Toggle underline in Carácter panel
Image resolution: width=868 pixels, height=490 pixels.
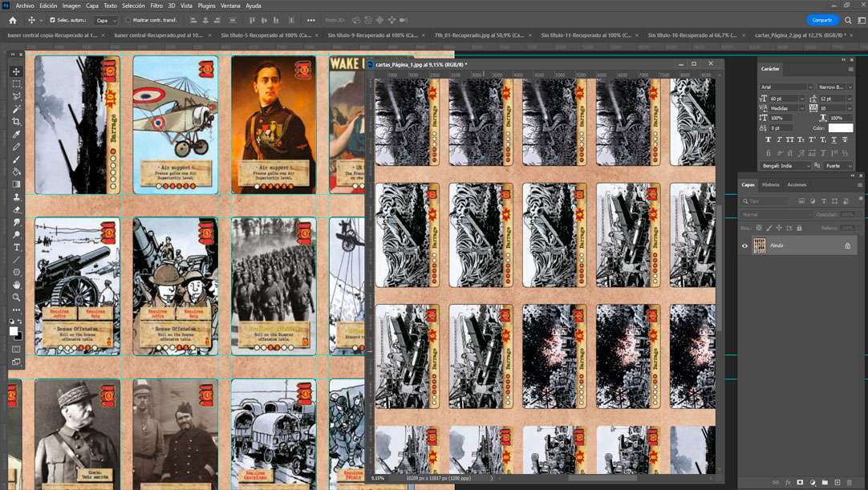point(834,140)
